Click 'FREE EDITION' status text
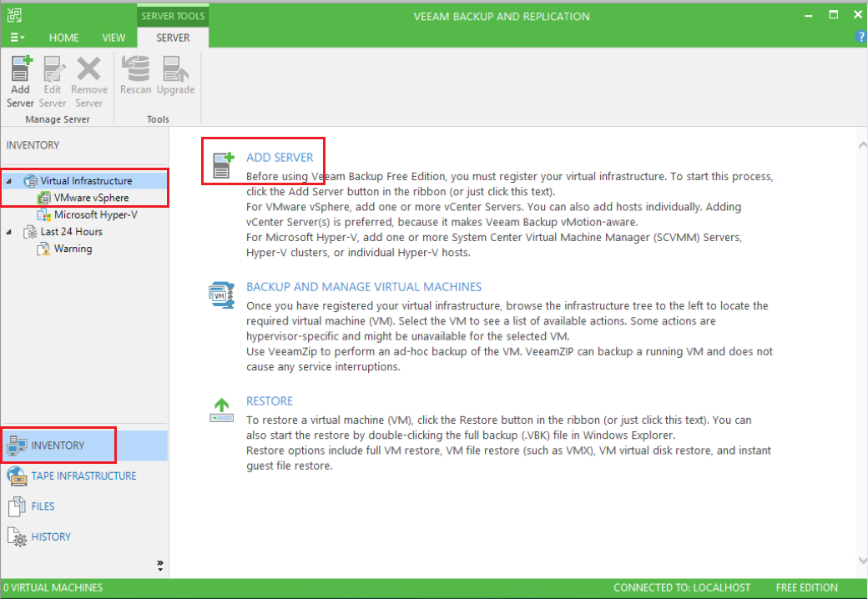 (806, 587)
